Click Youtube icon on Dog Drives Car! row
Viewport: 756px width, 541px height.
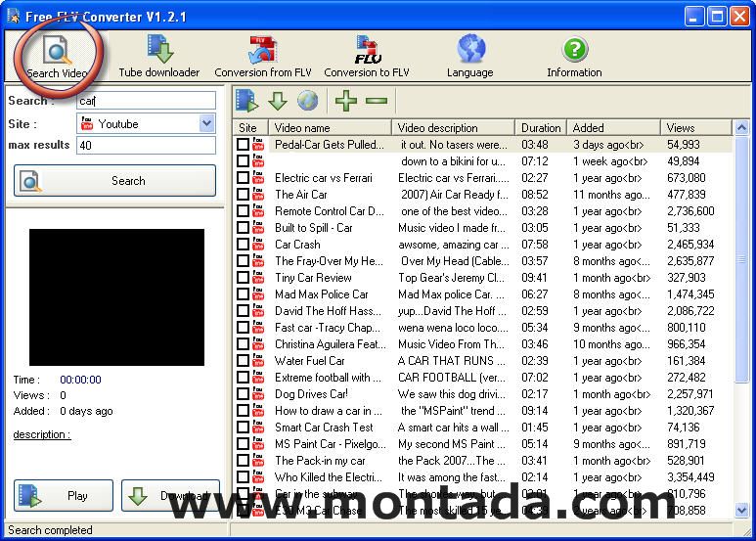point(258,394)
